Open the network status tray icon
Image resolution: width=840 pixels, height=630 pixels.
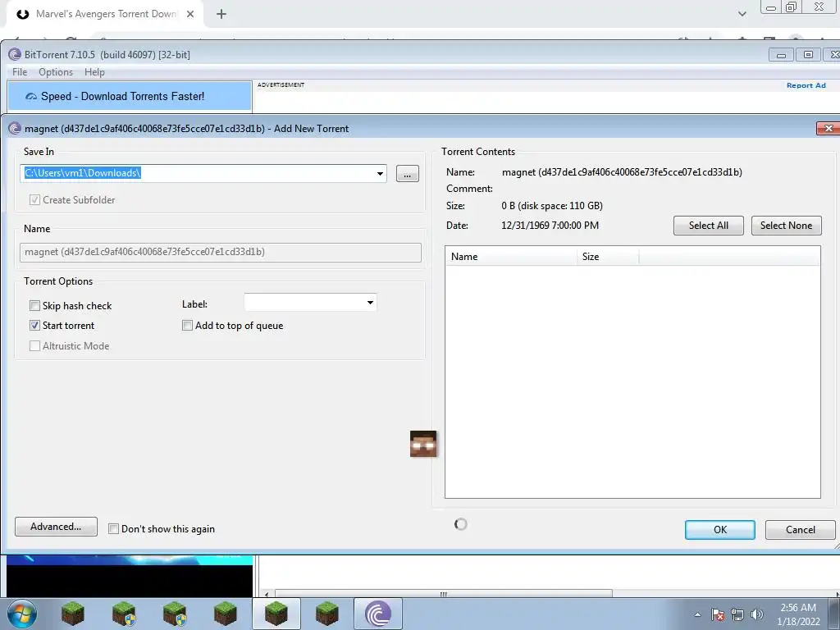pos(737,614)
